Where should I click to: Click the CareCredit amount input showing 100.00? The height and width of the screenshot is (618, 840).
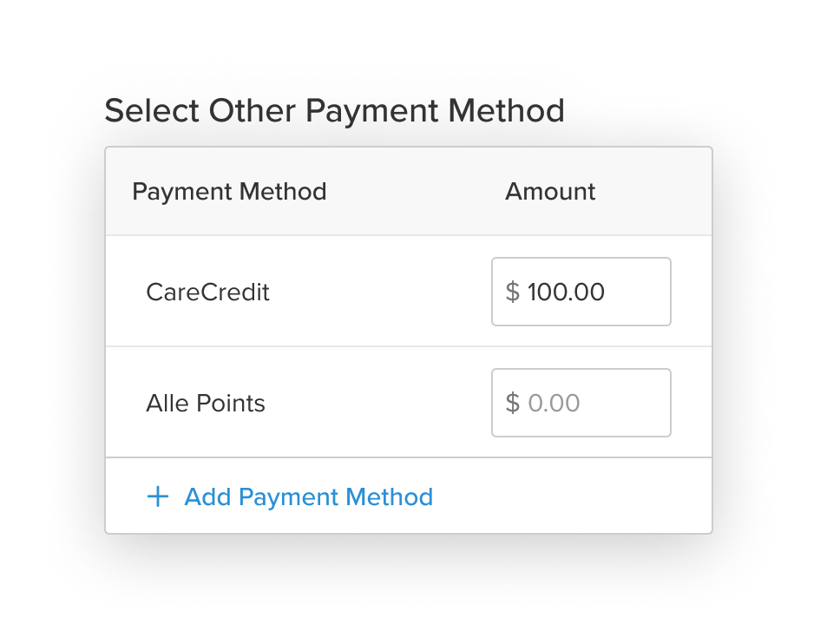coord(581,292)
